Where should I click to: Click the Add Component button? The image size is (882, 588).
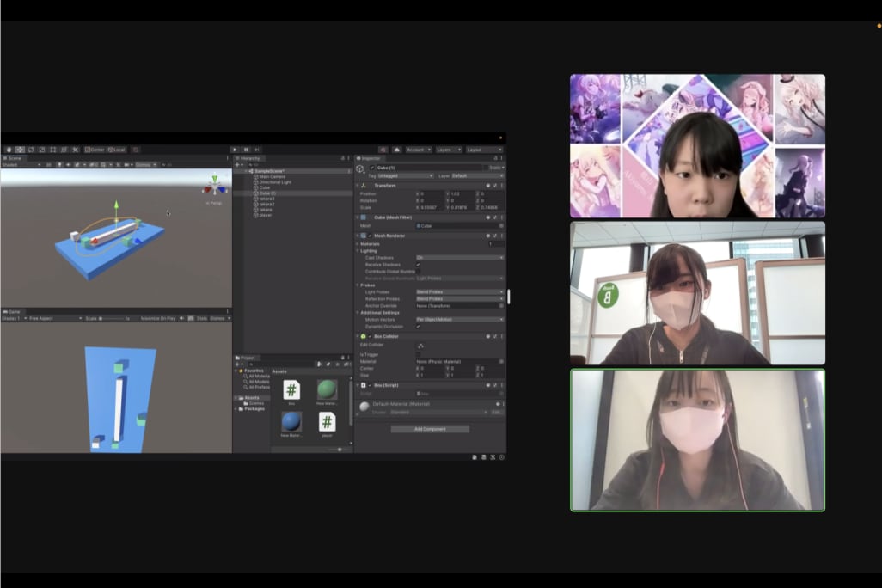(x=430, y=429)
